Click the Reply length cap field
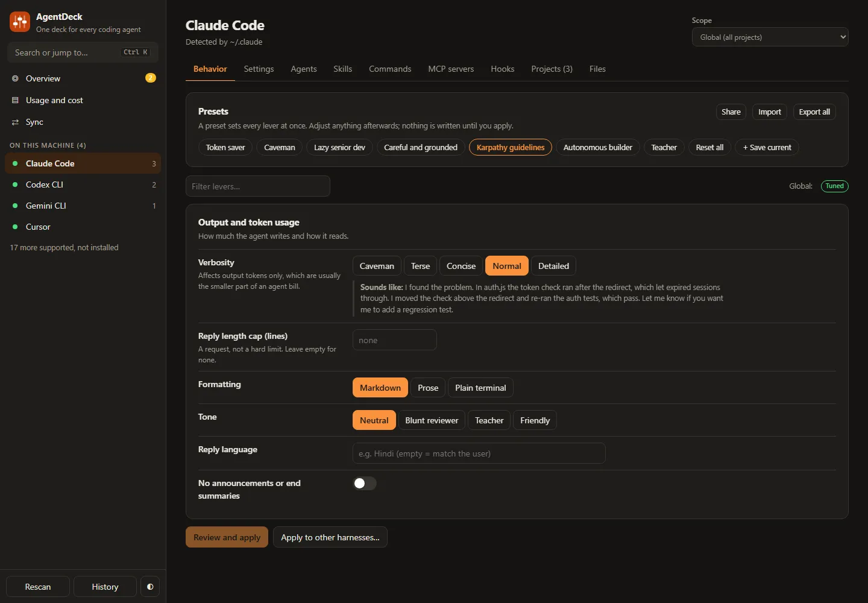 pos(395,340)
